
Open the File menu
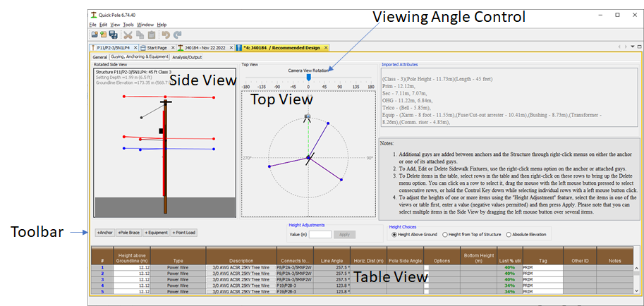pos(93,25)
